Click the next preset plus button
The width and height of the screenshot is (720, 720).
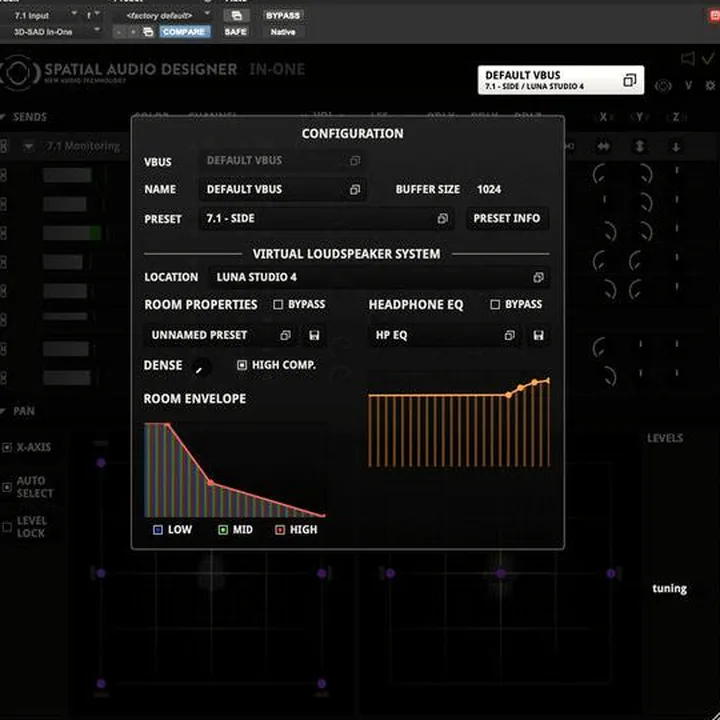[133, 32]
